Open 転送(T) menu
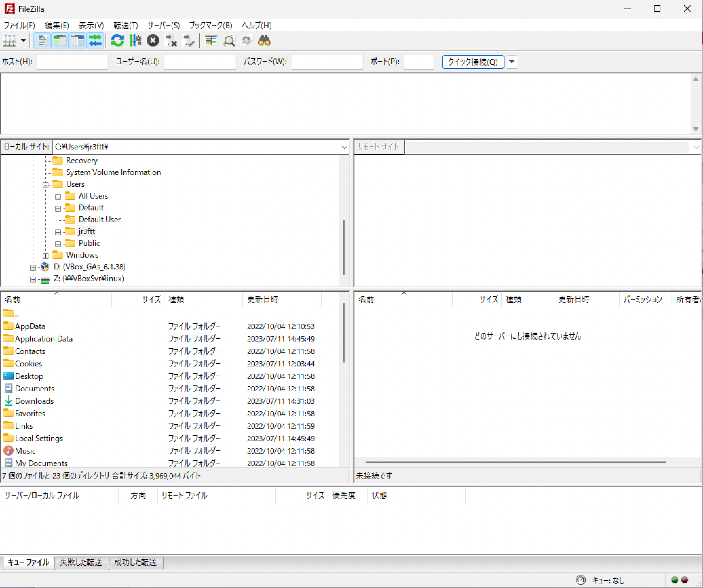The height and width of the screenshot is (588, 703). click(126, 26)
